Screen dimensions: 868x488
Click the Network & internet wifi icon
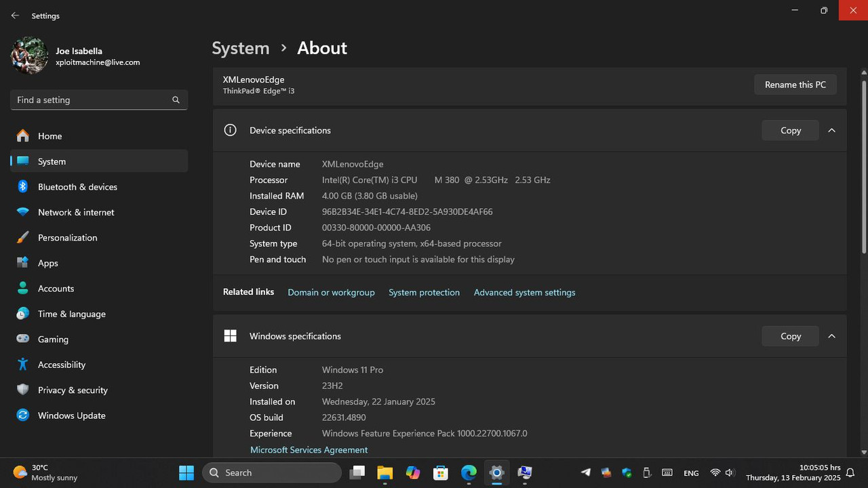tap(22, 212)
